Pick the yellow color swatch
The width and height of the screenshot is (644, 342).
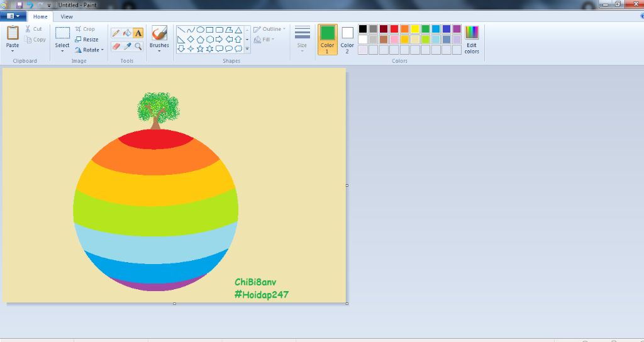click(x=415, y=29)
